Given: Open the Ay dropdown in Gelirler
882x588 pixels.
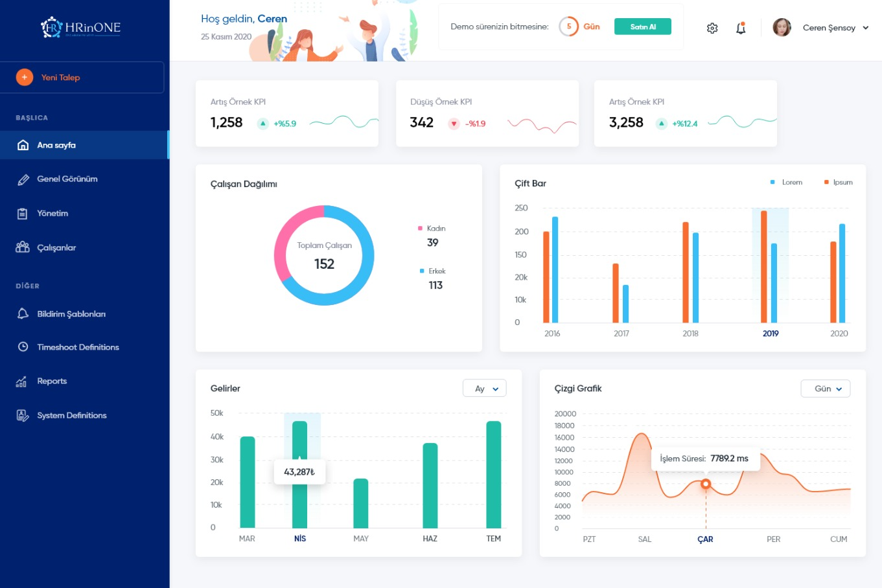Looking at the screenshot, I should pyautogui.click(x=485, y=389).
